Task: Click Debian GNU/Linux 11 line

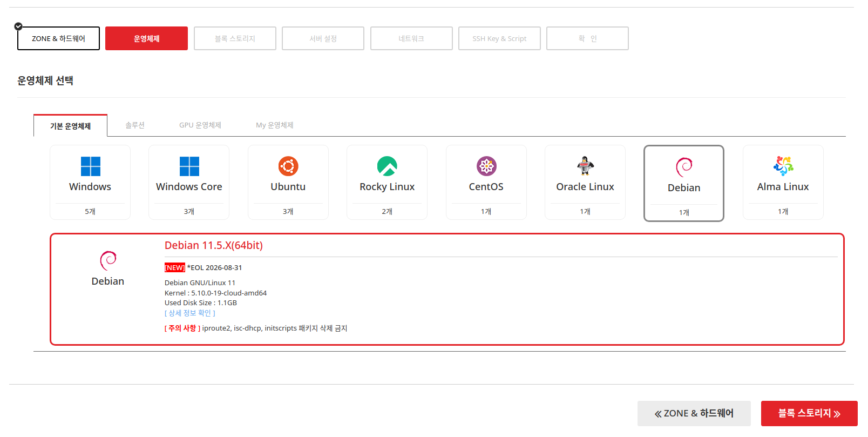Action: pyautogui.click(x=200, y=283)
